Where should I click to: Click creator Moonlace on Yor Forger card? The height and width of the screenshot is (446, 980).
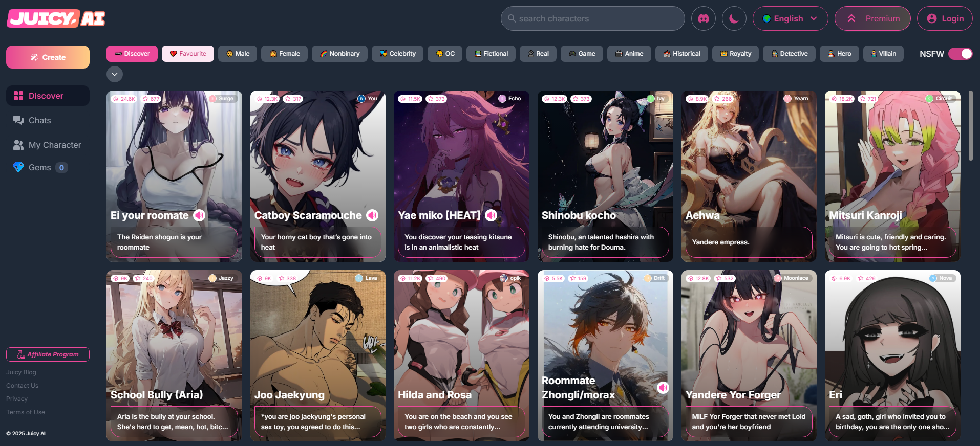792,278
